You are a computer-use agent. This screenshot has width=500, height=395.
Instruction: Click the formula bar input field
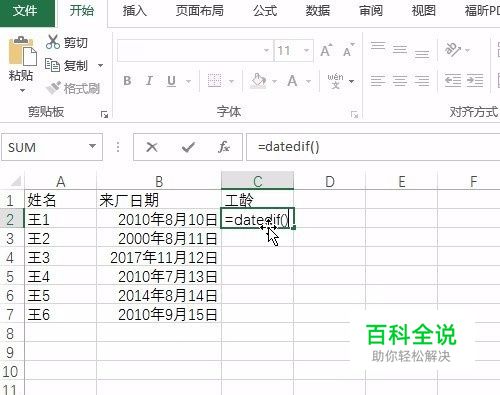(373, 147)
